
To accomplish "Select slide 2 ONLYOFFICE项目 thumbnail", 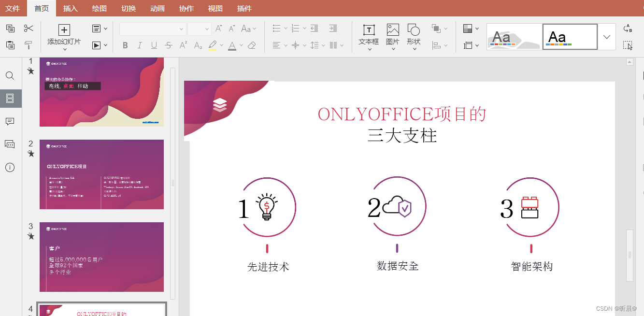I will point(101,174).
